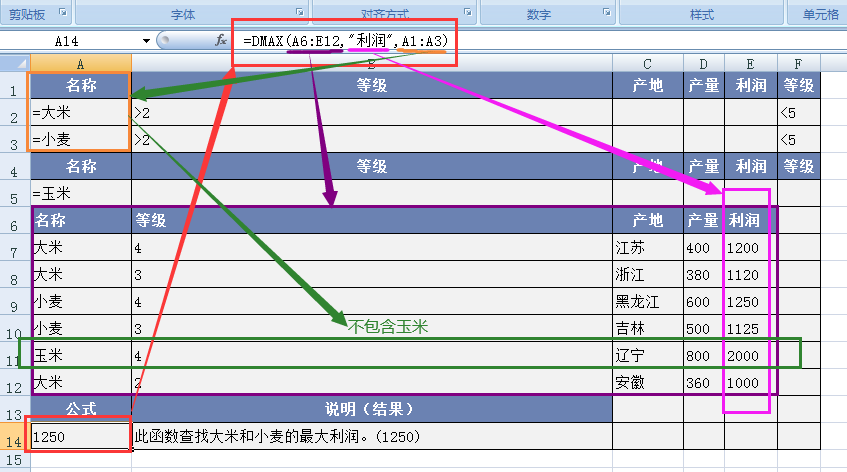Select the 公式 header cell
This screenshot has width=847, height=472.
pyautogui.click(x=80, y=409)
